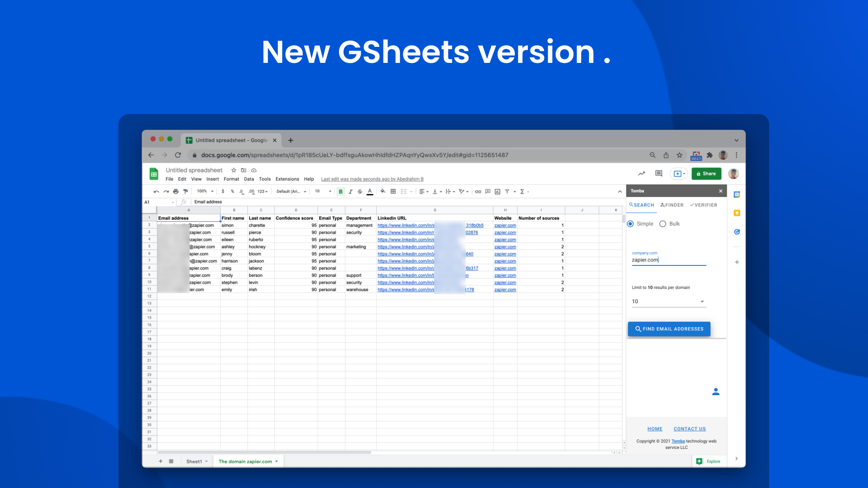Viewport: 868px width, 488px height.
Task: Open Google Calendar side panel icon
Action: coord(737,194)
